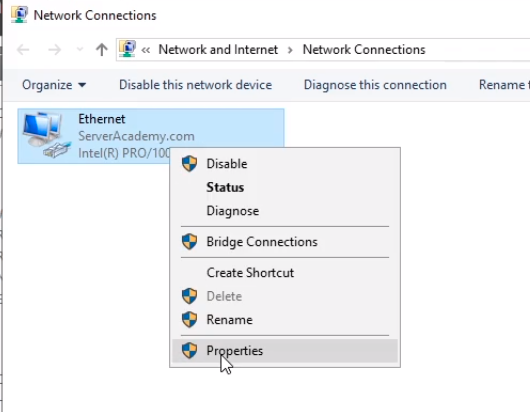Click Disable this network device

pyautogui.click(x=195, y=85)
